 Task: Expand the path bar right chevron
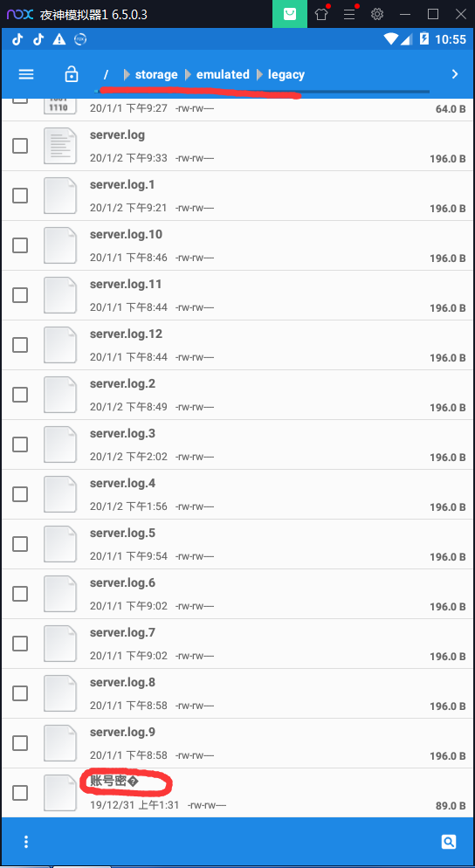coord(455,74)
